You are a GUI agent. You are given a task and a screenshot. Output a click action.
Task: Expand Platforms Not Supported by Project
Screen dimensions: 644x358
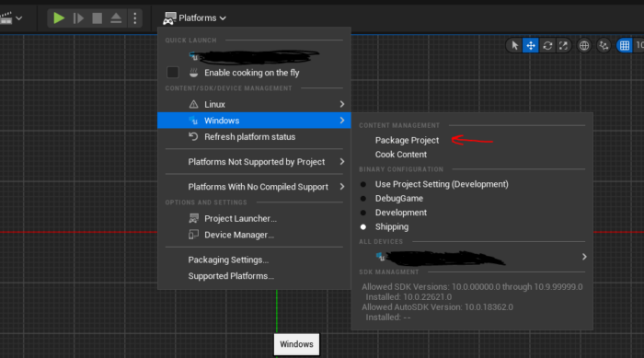[x=254, y=162]
